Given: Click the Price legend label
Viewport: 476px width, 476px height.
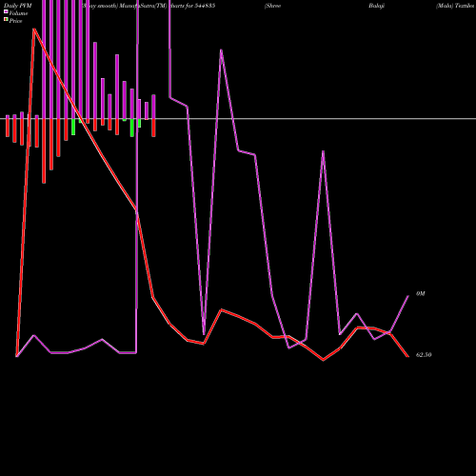Looking at the screenshot, I should point(15,21).
